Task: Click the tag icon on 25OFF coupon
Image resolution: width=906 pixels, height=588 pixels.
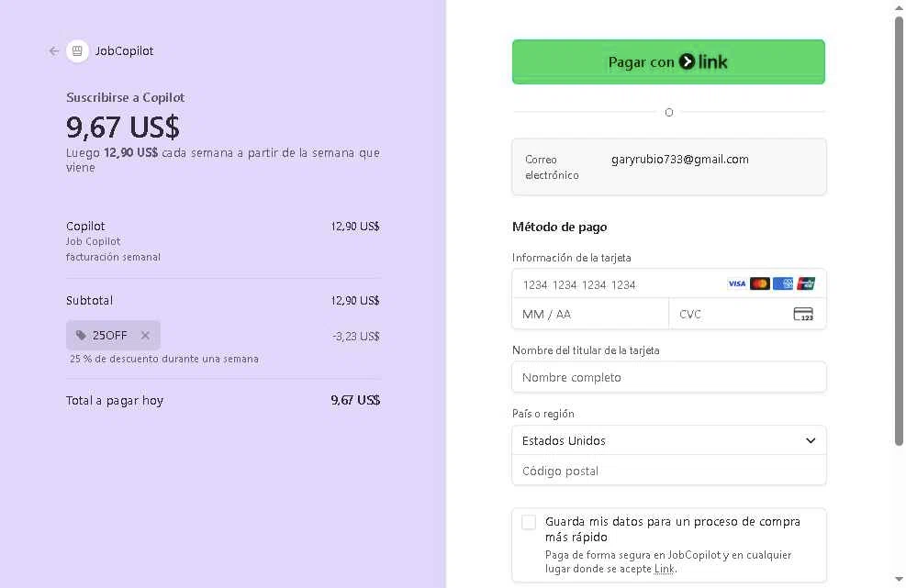Action: [81, 335]
